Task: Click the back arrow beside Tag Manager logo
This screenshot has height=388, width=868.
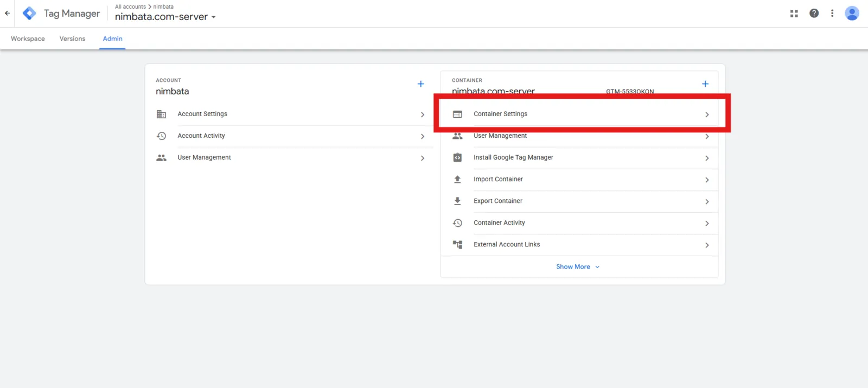Action: tap(7, 13)
